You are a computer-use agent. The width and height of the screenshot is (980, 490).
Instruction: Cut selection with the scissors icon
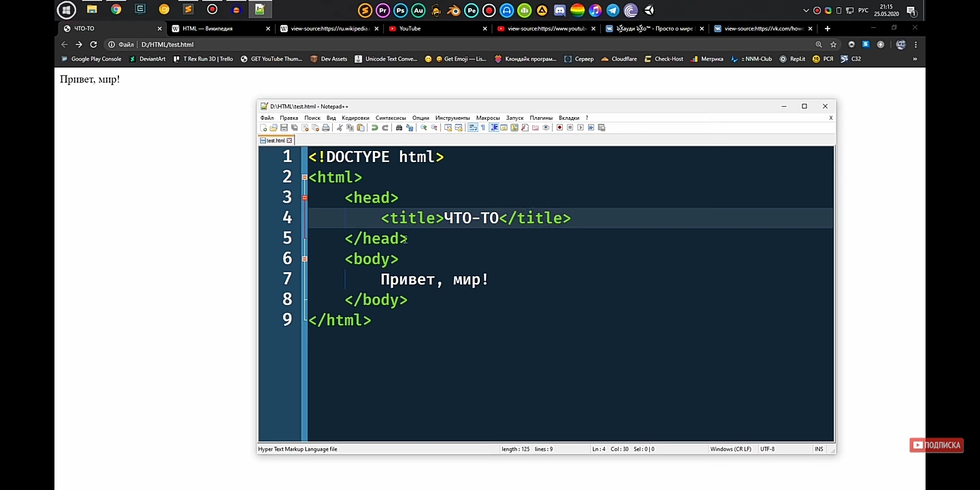coord(340,127)
